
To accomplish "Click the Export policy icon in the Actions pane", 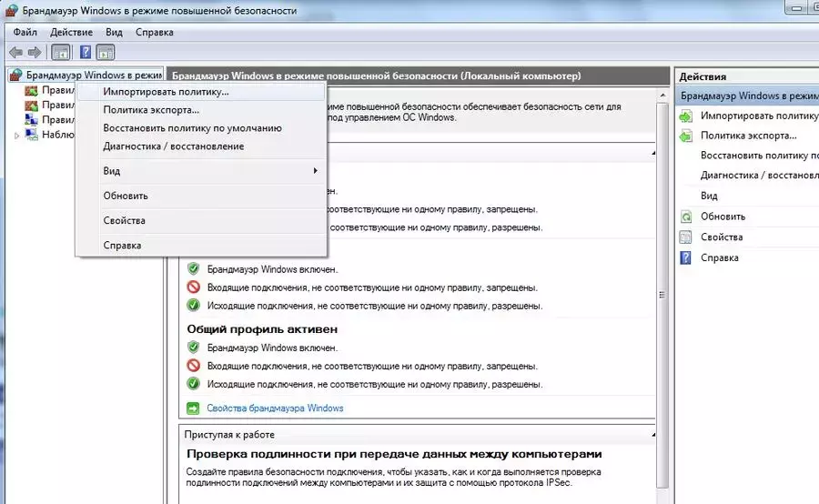I will tap(686, 136).
